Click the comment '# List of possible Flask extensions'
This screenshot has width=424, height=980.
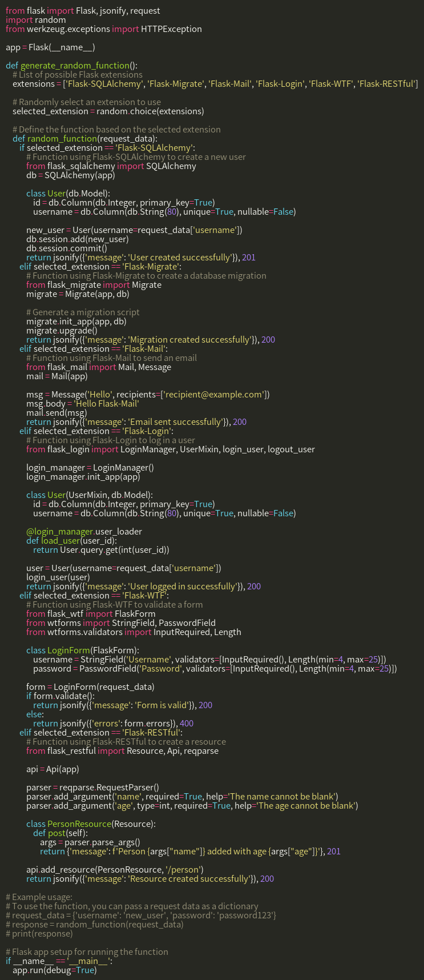(78, 75)
